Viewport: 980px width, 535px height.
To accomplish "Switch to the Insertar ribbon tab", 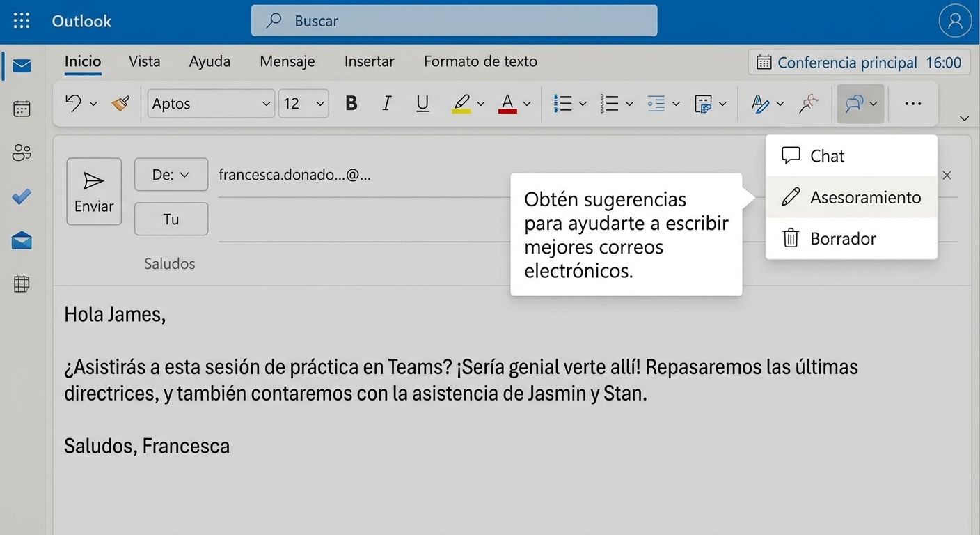I will tap(369, 61).
